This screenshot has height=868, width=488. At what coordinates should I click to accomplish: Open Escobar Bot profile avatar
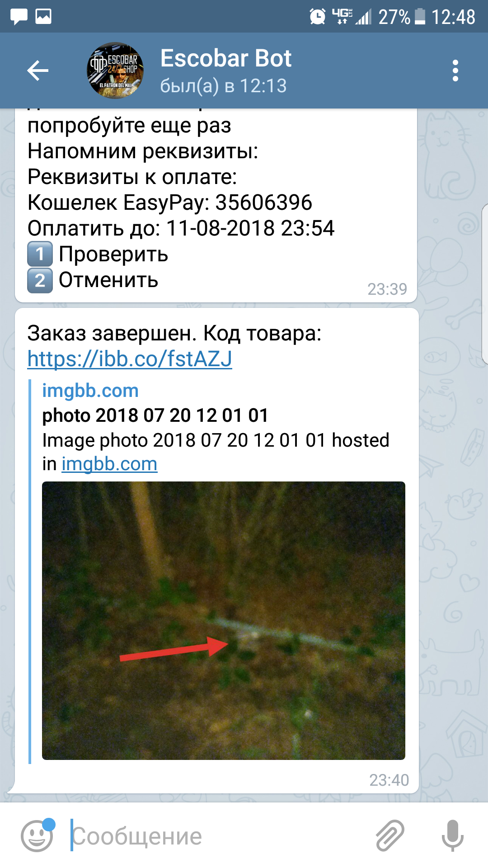[115, 71]
